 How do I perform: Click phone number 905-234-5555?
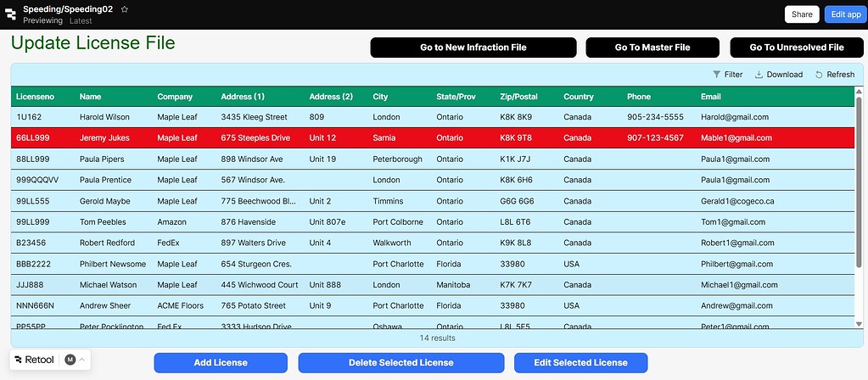point(655,117)
